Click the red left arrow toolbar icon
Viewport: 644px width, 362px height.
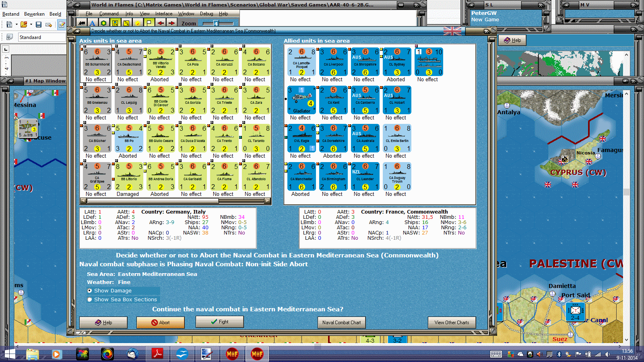160,23
